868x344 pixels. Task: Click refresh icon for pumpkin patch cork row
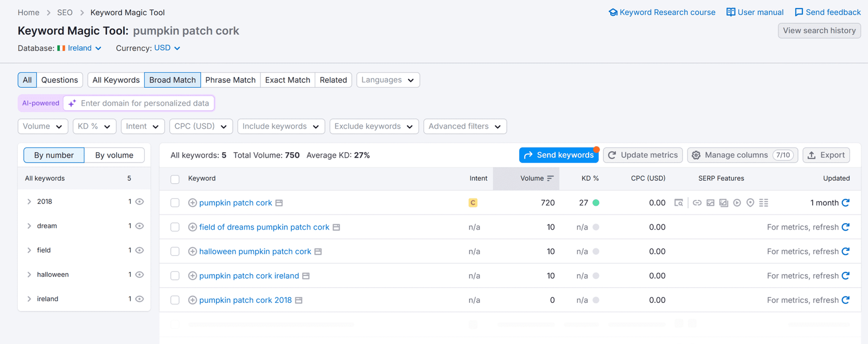point(845,203)
